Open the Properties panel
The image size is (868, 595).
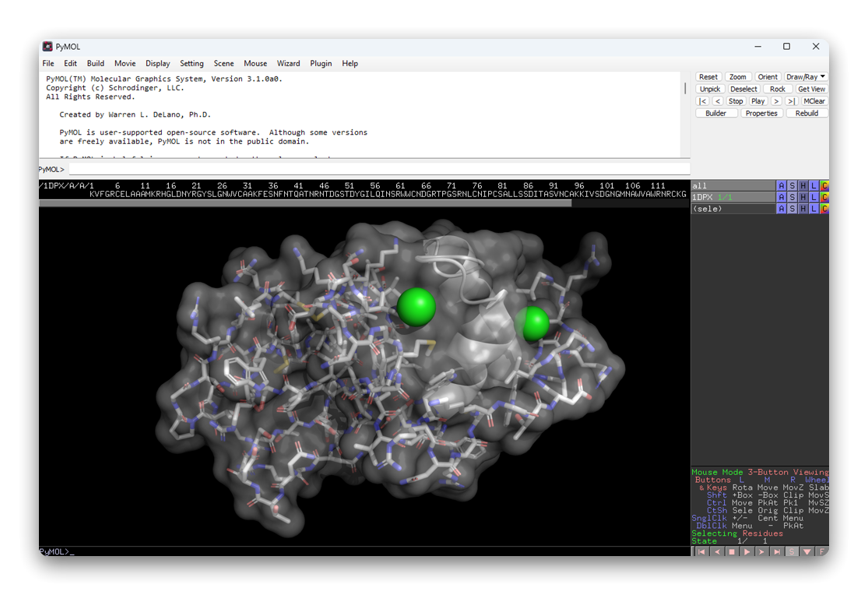coord(761,114)
